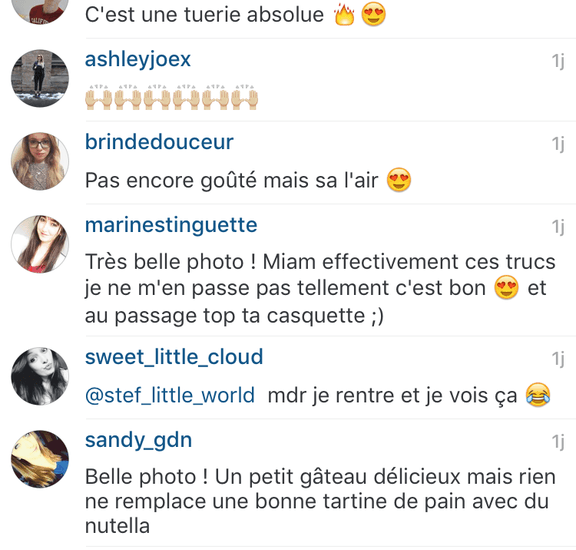Open the ashleyjoex username link

coord(138,60)
